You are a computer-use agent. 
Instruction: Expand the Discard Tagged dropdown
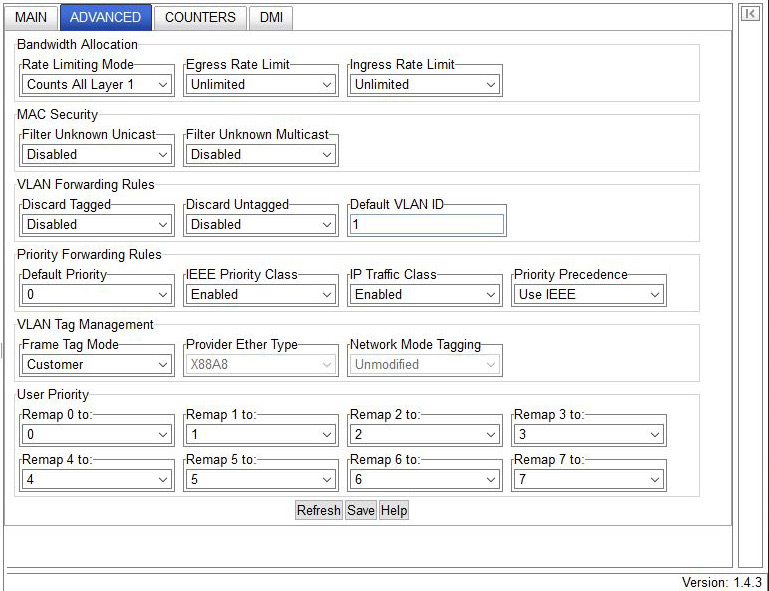[97, 225]
